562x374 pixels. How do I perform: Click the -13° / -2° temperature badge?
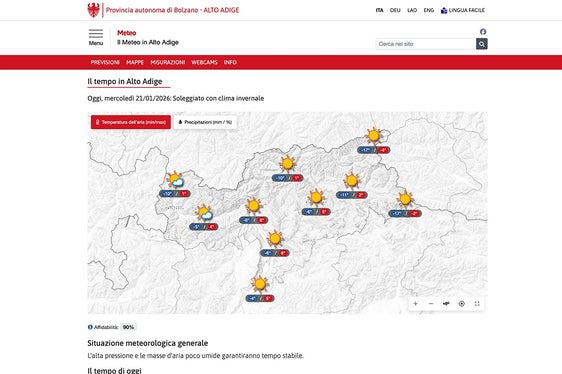coord(405,214)
